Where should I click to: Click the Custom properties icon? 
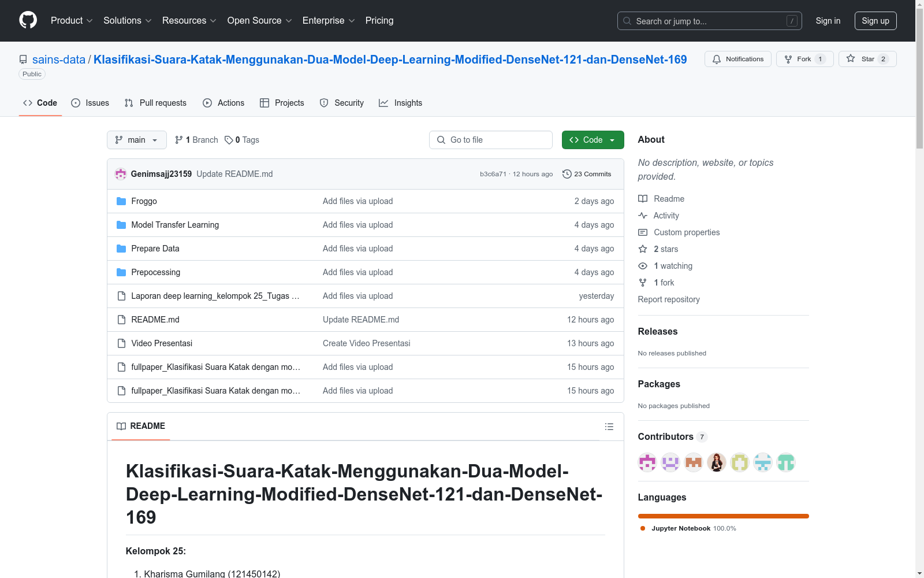pyautogui.click(x=643, y=232)
